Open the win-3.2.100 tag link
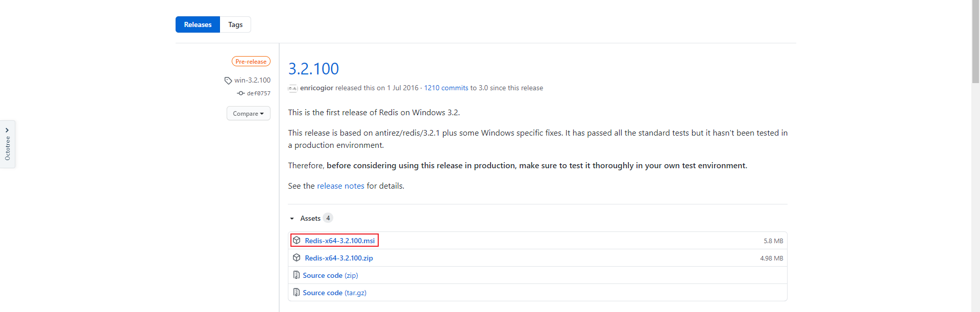 [252, 81]
